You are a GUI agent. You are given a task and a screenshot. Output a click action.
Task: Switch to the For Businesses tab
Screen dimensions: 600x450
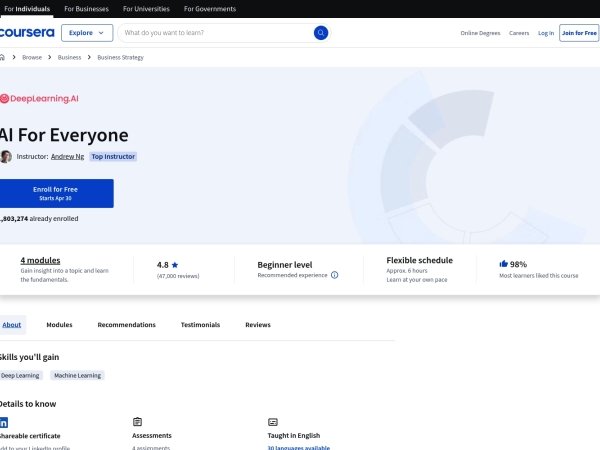coord(86,9)
